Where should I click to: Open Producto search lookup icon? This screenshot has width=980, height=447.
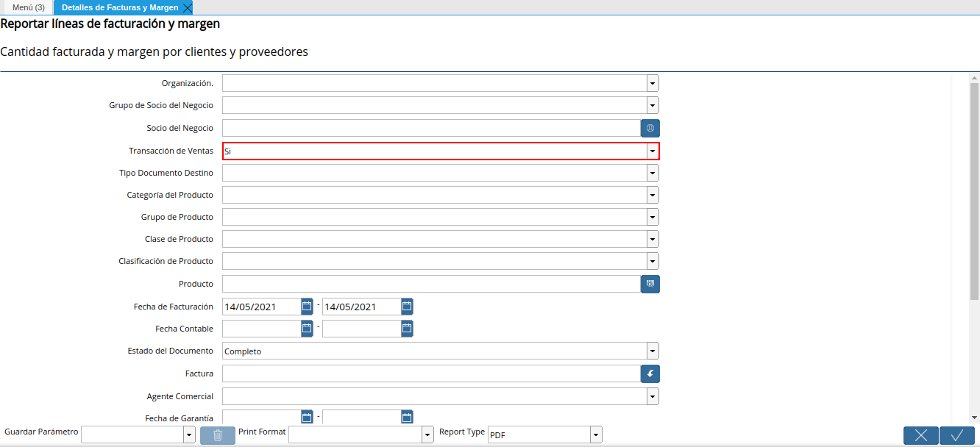650,284
